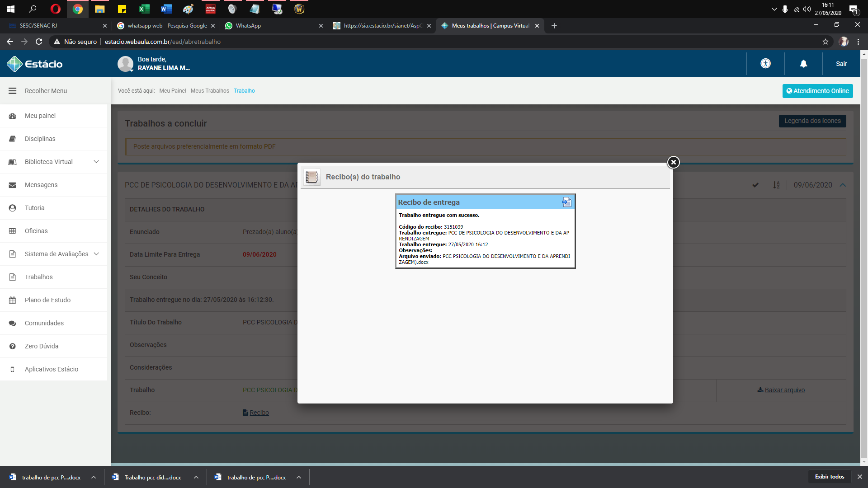Click the Atendimento Online button
Viewport: 868px width, 488px height.
[x=817, y=91]
